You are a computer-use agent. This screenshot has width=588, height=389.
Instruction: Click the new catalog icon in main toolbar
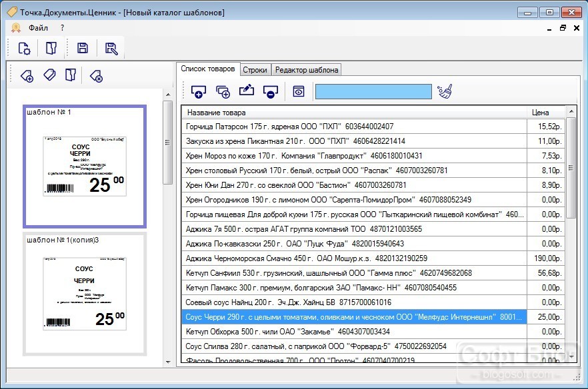pos(25,49)
